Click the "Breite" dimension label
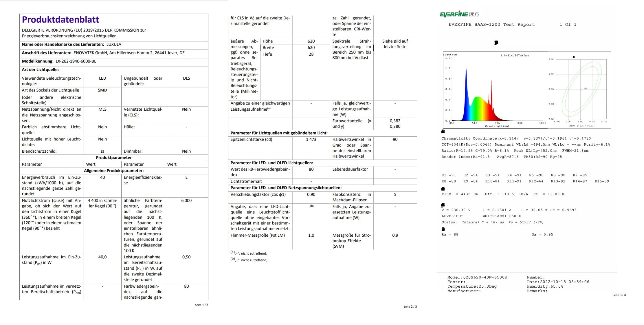The width and height of the screenshot is (644, 325). [x=268, y=48]
